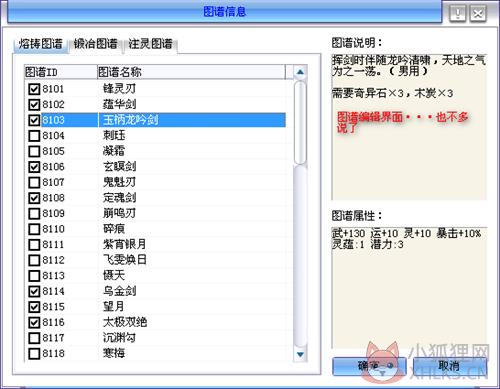Uncheck the box for 8106 玄暝剑
500x389 pixels.
tap(34, 167)
